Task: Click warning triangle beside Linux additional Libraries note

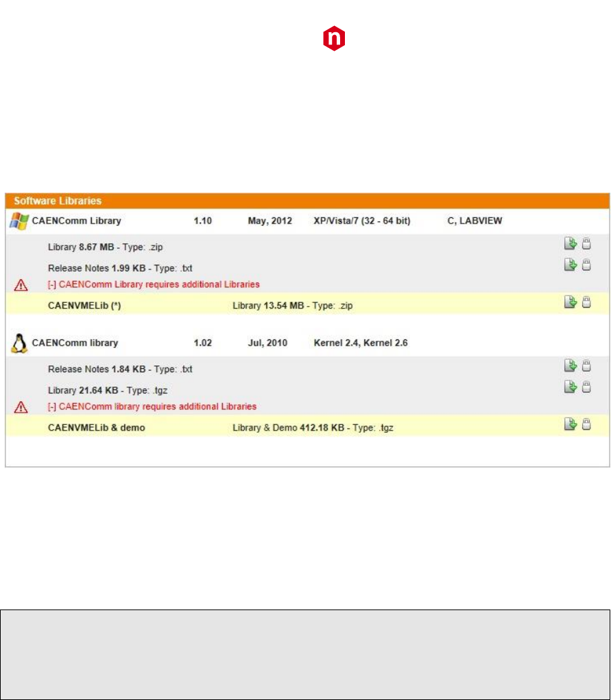Action: click(x=21, y=407)
